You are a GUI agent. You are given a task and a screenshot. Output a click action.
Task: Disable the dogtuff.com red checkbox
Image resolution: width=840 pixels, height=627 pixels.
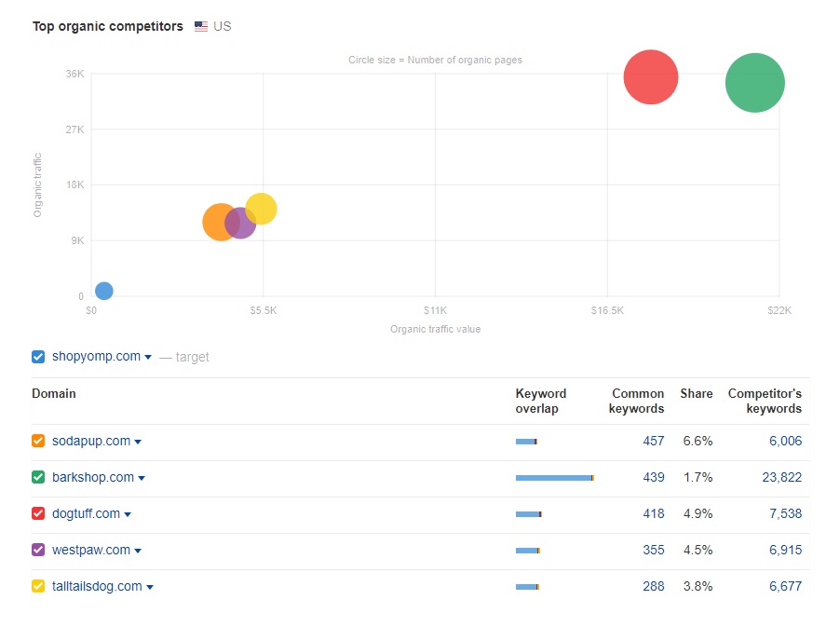pos(38,513)
